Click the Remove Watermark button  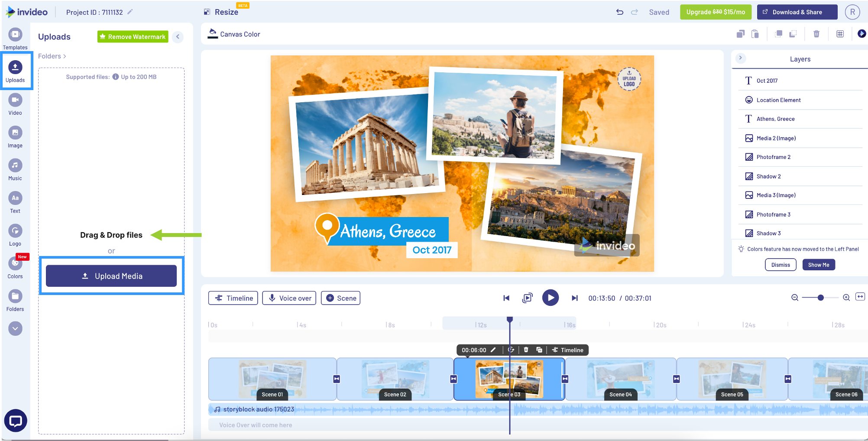point(133,36)
